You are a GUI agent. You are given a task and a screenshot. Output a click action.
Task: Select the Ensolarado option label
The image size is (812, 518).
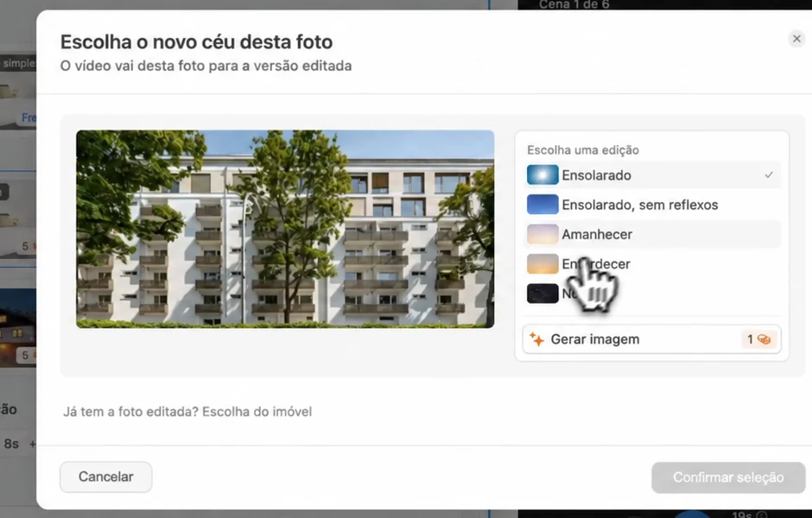[x=596, y=175]
